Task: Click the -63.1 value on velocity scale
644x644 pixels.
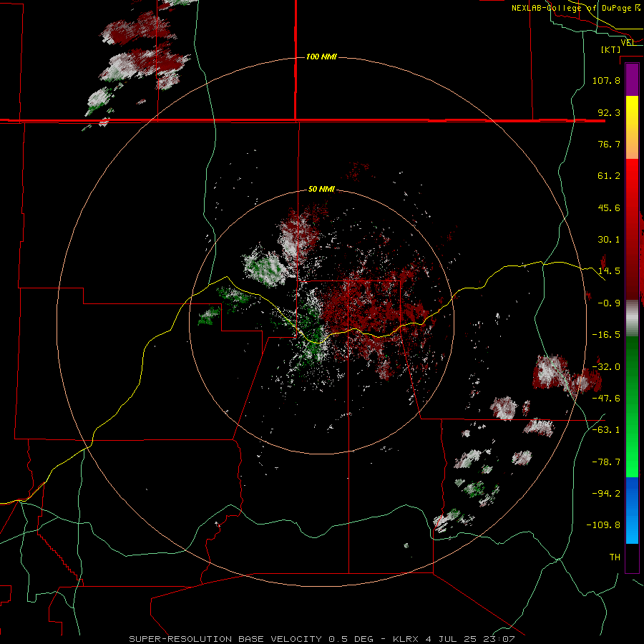Action: 606,430
